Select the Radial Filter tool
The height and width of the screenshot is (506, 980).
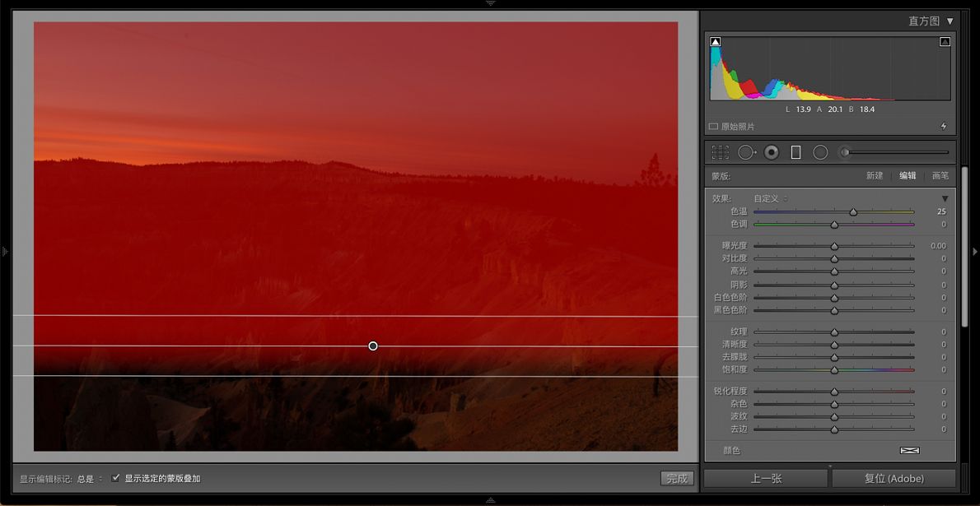pos(820,152)
